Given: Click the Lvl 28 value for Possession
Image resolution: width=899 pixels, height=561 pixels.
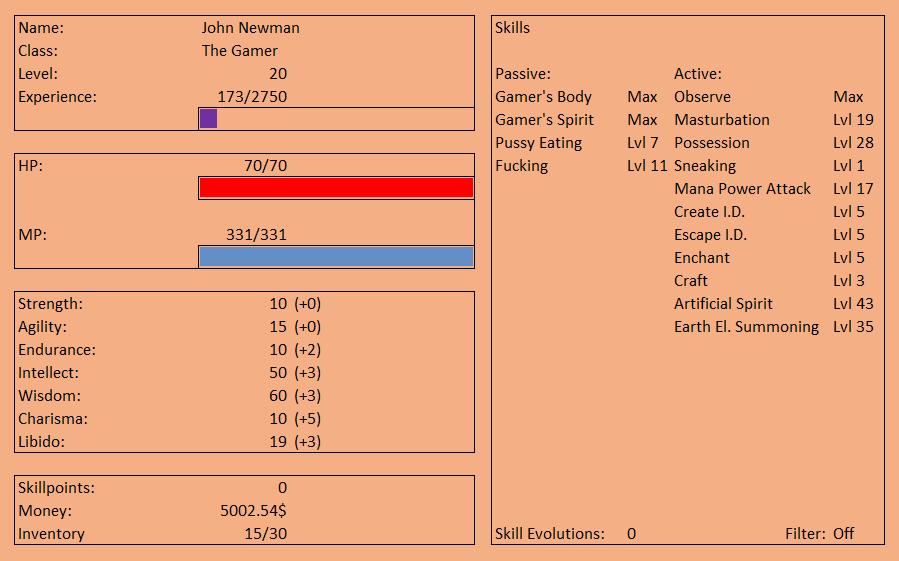Looking at the screenshot, I should pyautogui.click(x=853, y=142).
